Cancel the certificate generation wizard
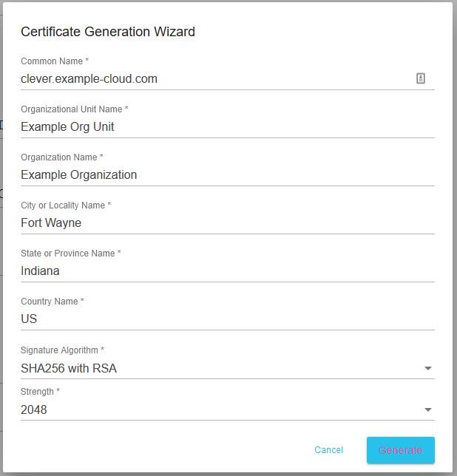Viewport: 457px width, 476px height. [x=328, y=450]
